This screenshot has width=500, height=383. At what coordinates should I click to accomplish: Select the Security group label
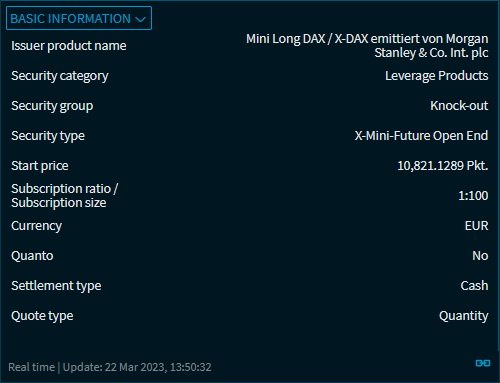pyautogui.click(x=52, y=106)
